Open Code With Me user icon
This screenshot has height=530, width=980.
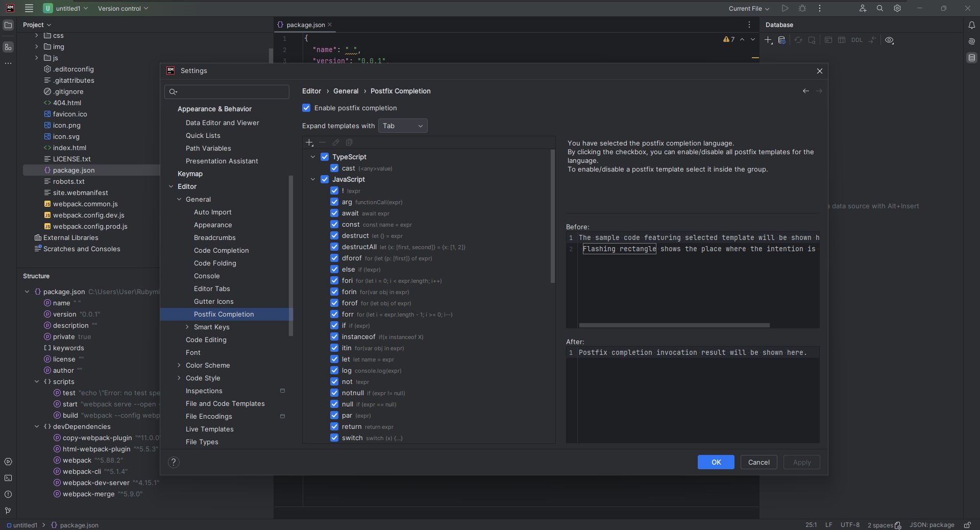click(863, 8)
